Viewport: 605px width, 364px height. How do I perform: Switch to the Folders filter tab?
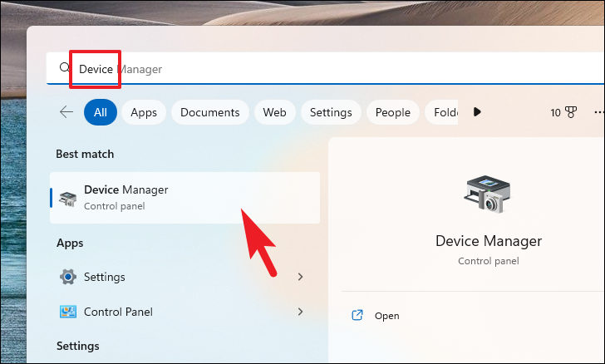(x=441, y=112)
